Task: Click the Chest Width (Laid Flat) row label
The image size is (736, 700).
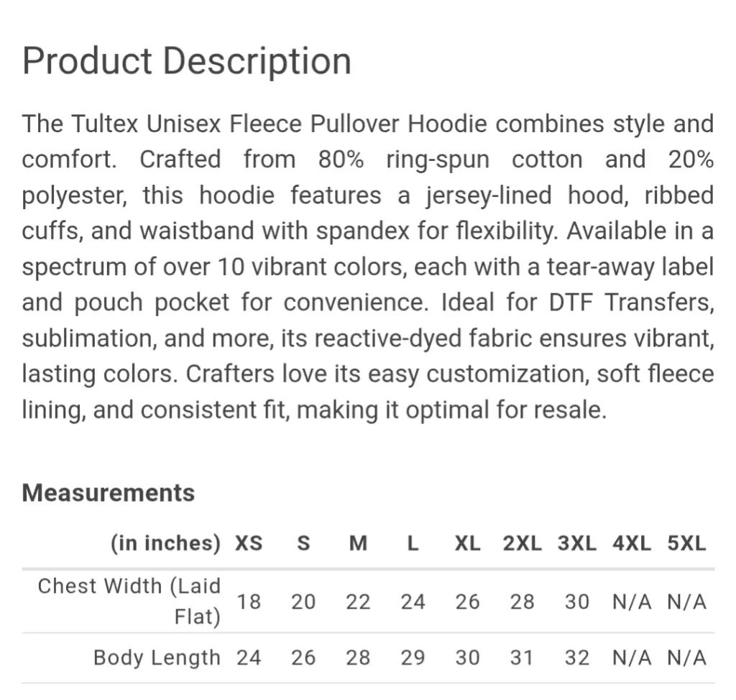Action: (x=129, y=602)
